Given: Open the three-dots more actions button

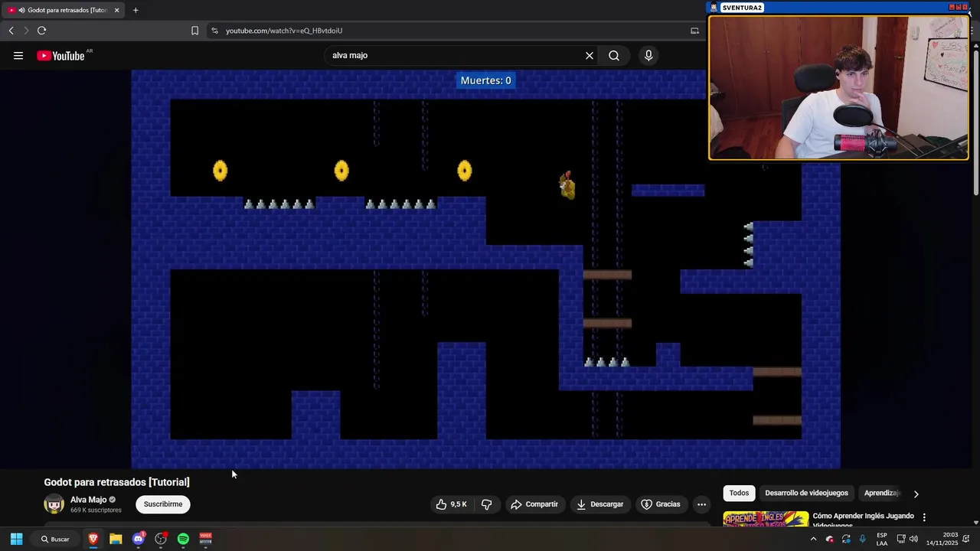Looking at the screenshot, I should pyautogui.click(x=701, y=504).
